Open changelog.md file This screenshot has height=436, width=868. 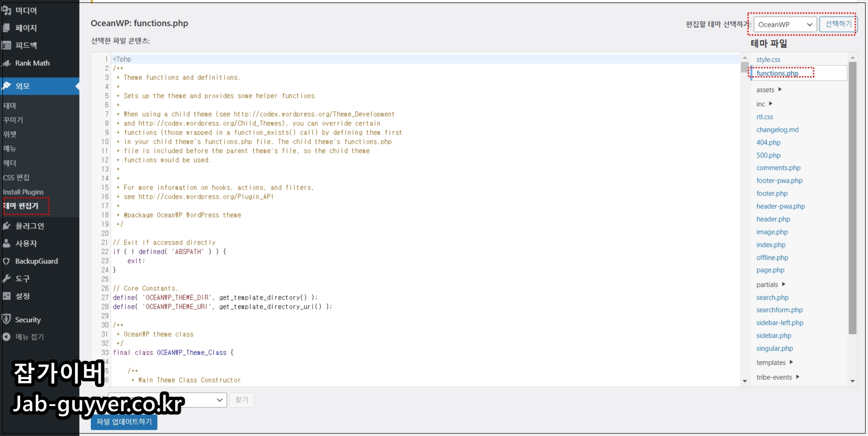pyautogui.click(x=777, y=130)
